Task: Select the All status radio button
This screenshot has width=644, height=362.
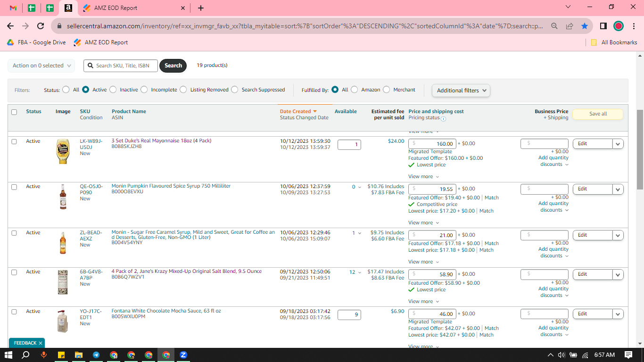Action: click(x=66, y=90)
